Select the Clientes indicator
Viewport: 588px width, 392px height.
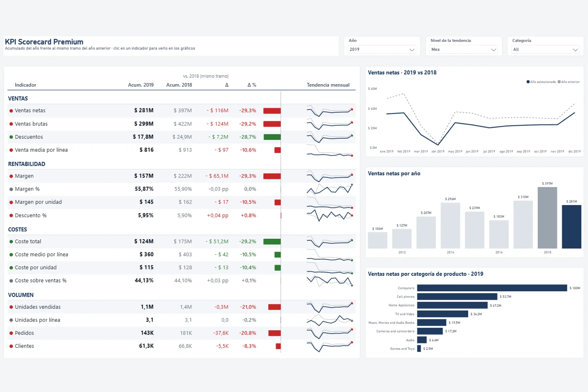(x=182, y=346)
